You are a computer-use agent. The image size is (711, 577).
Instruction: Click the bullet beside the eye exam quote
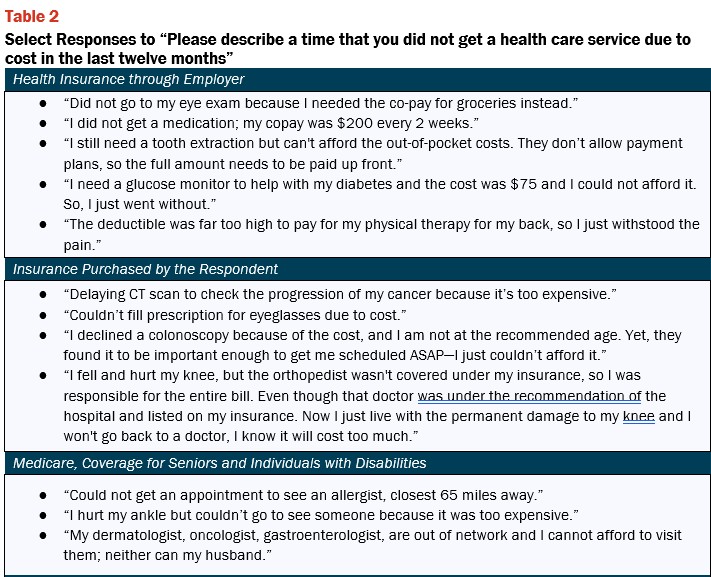coord(43,103)
